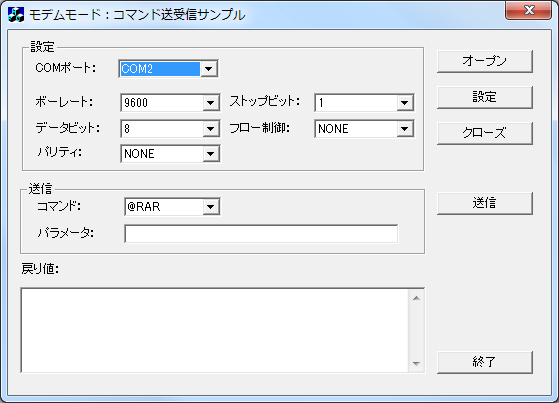559x403 pixels.
Task: Expand the データビット dropdown arrow
Action: click(211, 129)
